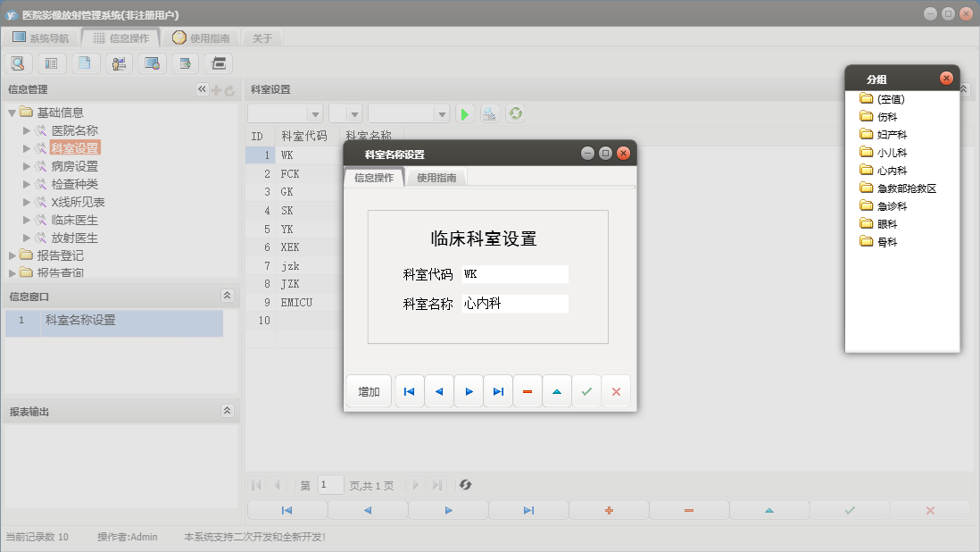This screenshot has height=552, width=980.
Task: Refresh data using the refresh icon
Action: 515,114
